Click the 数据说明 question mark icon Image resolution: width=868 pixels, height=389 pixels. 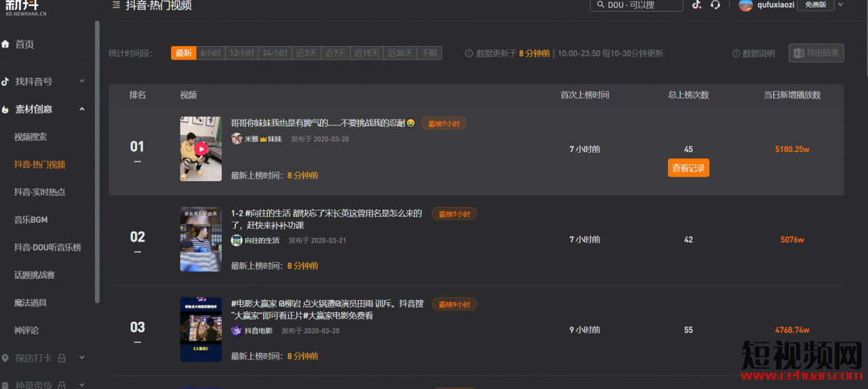736,53
